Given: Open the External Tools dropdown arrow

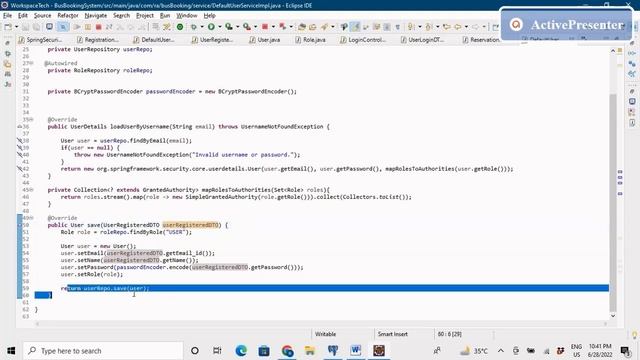Looking at the screenshot, I should click(256, 27).
